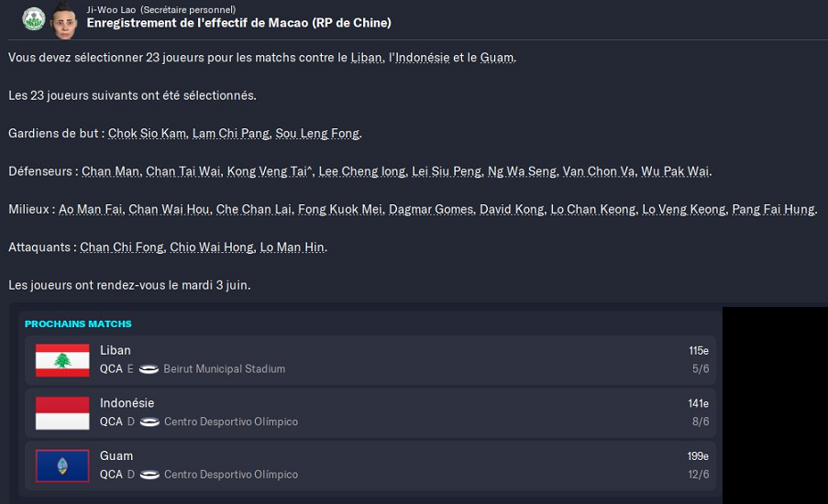
Task: Click the Guam flag in upcoming matches
Action: coord(62,466)
